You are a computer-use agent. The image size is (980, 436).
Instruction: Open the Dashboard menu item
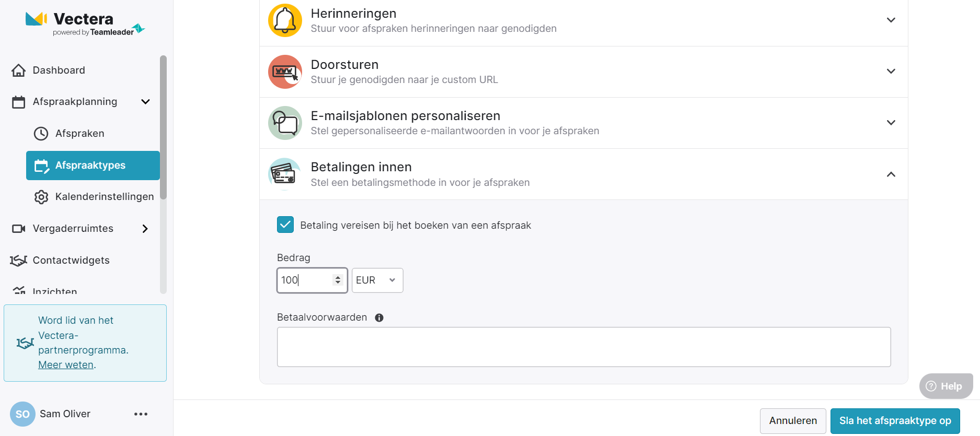(59, 70)
